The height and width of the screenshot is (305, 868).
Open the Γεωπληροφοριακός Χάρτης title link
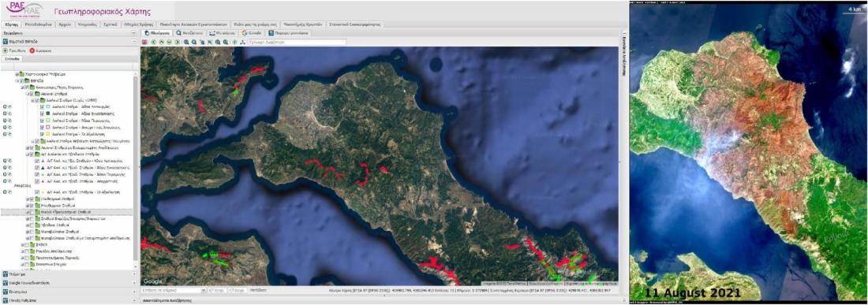(x=103, y=12)
